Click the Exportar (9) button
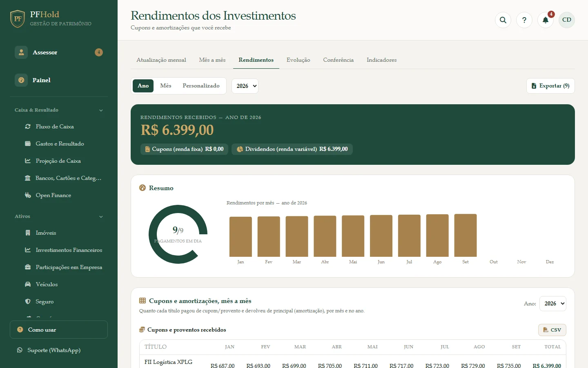 [550, 86]
